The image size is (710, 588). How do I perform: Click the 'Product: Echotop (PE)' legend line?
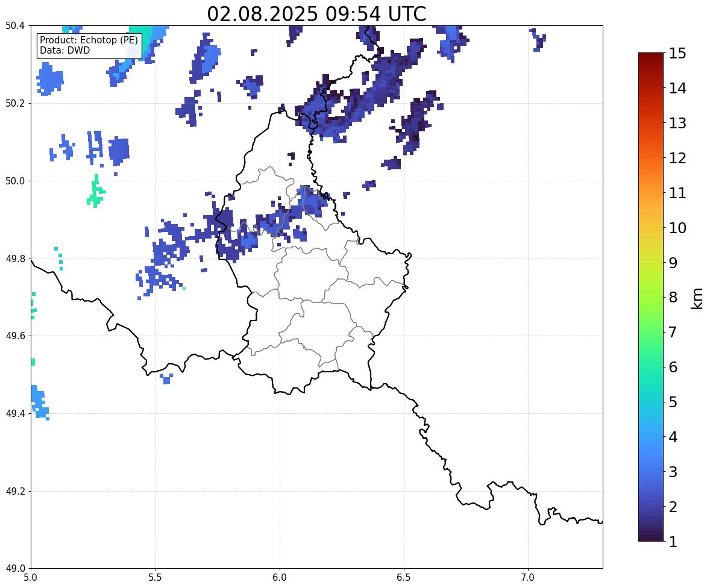pos(89,40)
